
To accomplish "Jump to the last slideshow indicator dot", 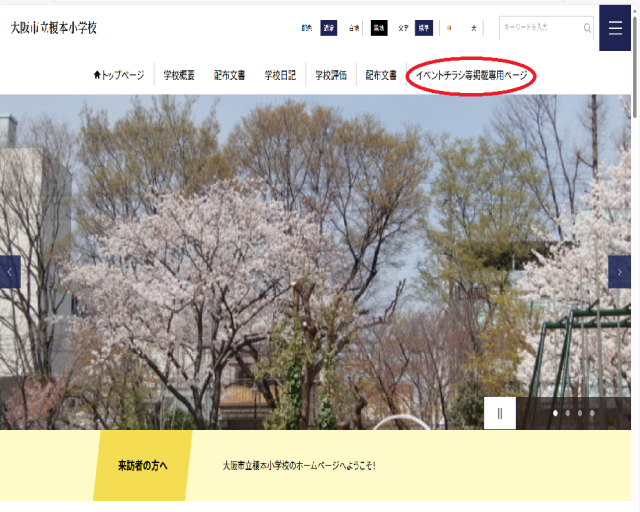I will point(591,413).
